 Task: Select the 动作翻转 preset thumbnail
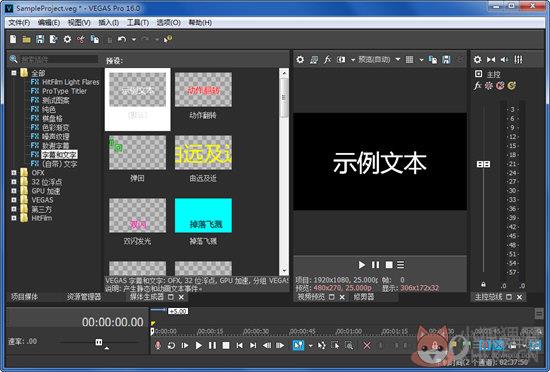click(x=203, y=90)
